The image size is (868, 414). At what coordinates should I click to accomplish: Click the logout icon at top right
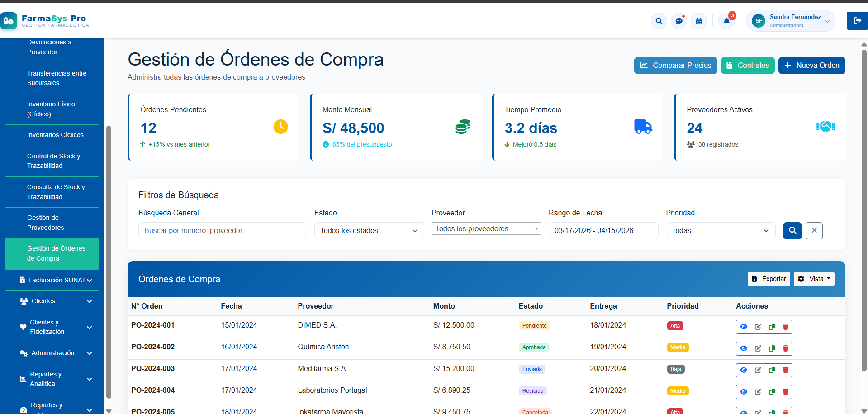pyautogui.click(x=857, y=21)
